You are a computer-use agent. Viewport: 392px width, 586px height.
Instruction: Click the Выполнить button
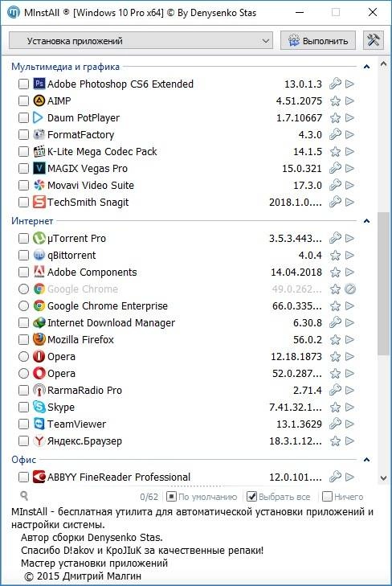coord(318,40)
